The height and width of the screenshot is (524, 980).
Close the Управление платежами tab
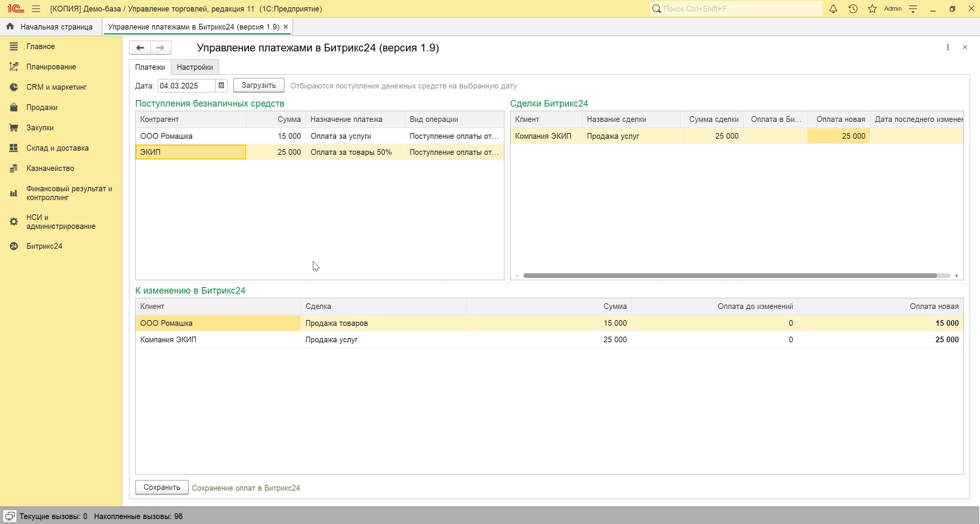286,27
